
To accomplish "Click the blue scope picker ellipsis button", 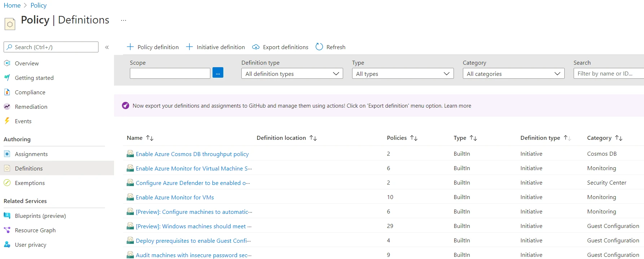I will point(218,73).
